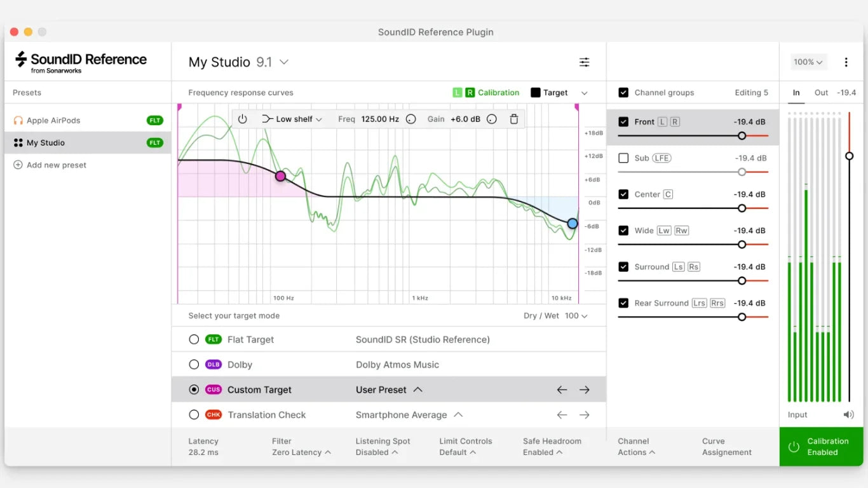Select the blue high shelf filter node

573,224
